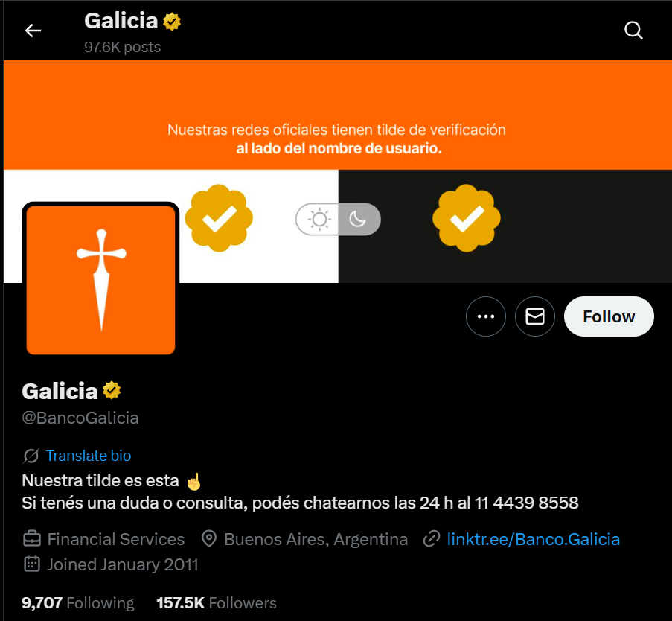The width and height of the screenshot is (672, 621).
Task: Go back using the left arrow
Action: 33,31
